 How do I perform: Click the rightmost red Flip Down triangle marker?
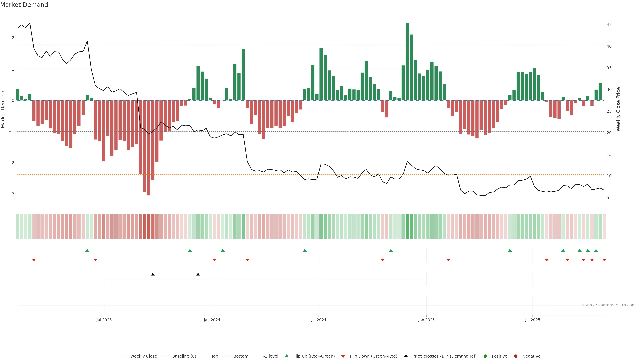pyautogui.click(x=604, y=260)
